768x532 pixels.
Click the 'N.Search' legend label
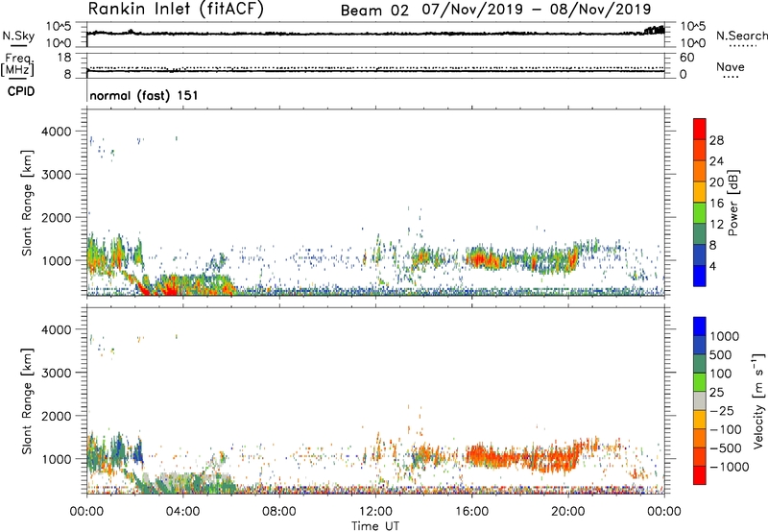pyautogui.click(x=741, y=36)
